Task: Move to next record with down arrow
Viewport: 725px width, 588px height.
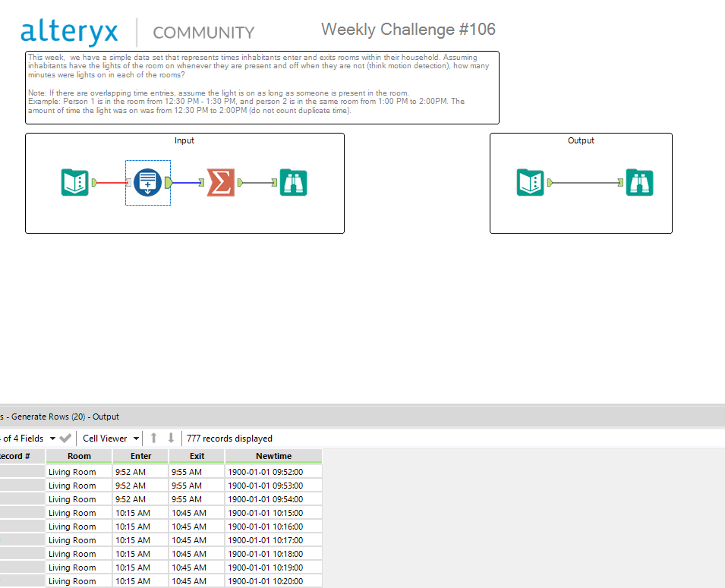Action: [171, 438]
